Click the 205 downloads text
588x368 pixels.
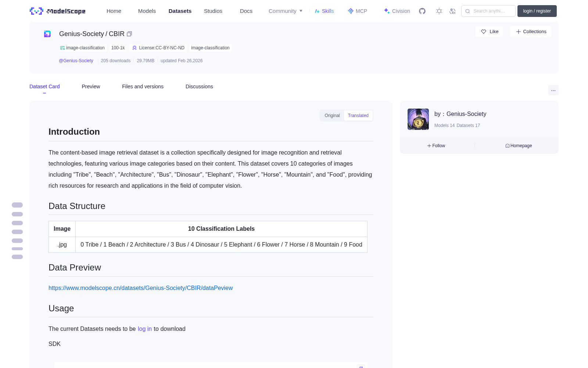pyautogui.click(x=116, y=61)
